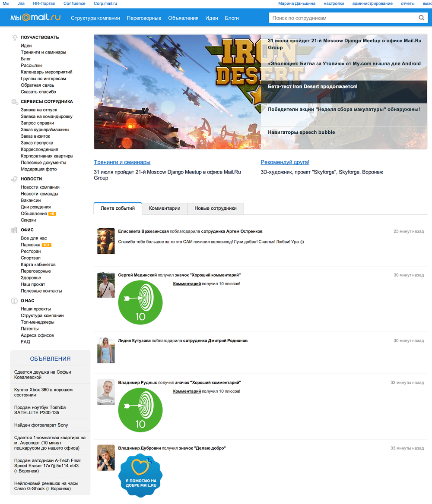Image resolution: width=432 pixels, height=504 pixels.
Task: Open Карта кабинетов in the sidebar
Action: 38,265
